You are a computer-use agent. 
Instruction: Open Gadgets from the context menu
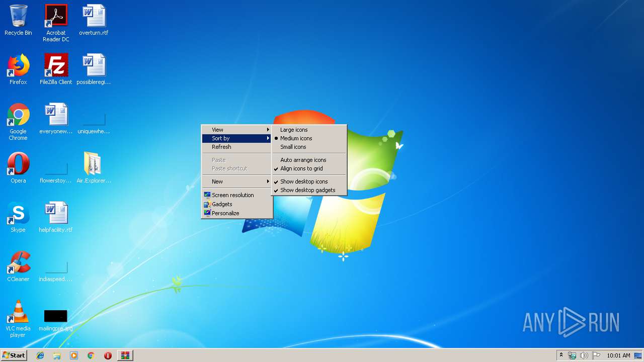[236, 204]
